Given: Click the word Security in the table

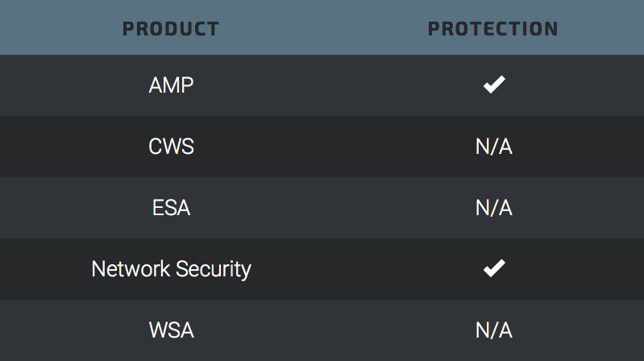Looking at the screenshot, I should coord(213,268).
